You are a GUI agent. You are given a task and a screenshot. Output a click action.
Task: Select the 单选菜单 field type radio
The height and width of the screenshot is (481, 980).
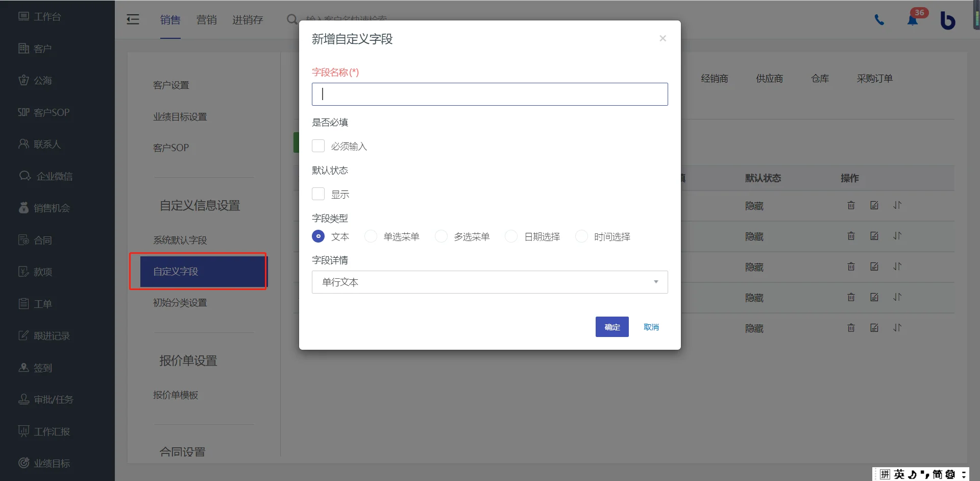point(371,236)
